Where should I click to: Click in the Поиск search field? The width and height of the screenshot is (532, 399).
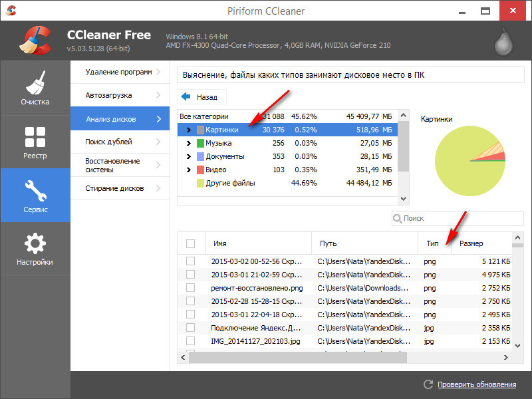(458, 218)
